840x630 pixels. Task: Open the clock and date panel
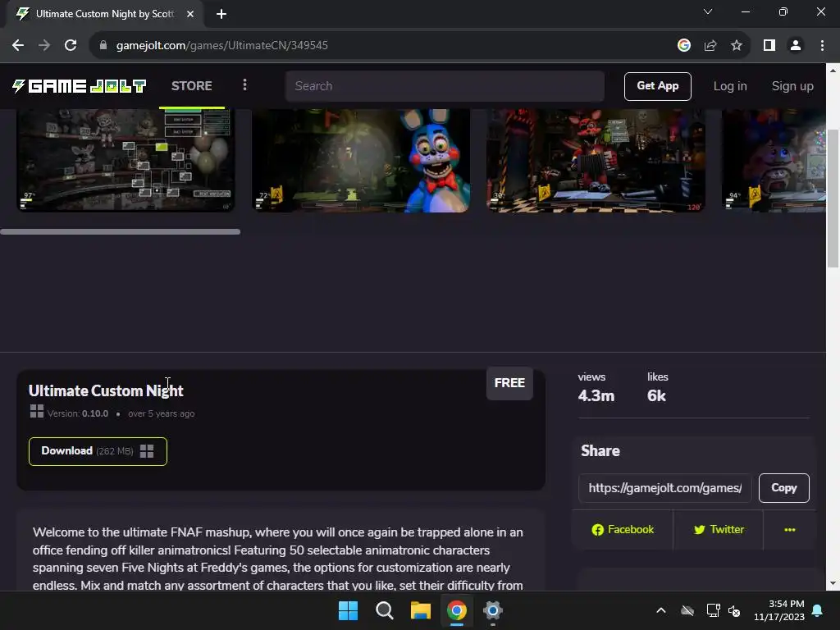tap(779, 610)
